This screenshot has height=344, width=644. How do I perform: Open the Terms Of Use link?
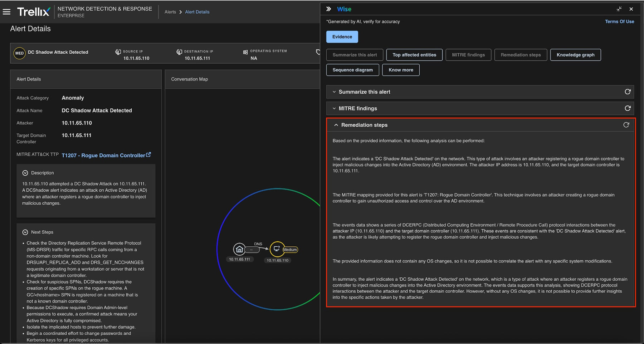point(619,21)
